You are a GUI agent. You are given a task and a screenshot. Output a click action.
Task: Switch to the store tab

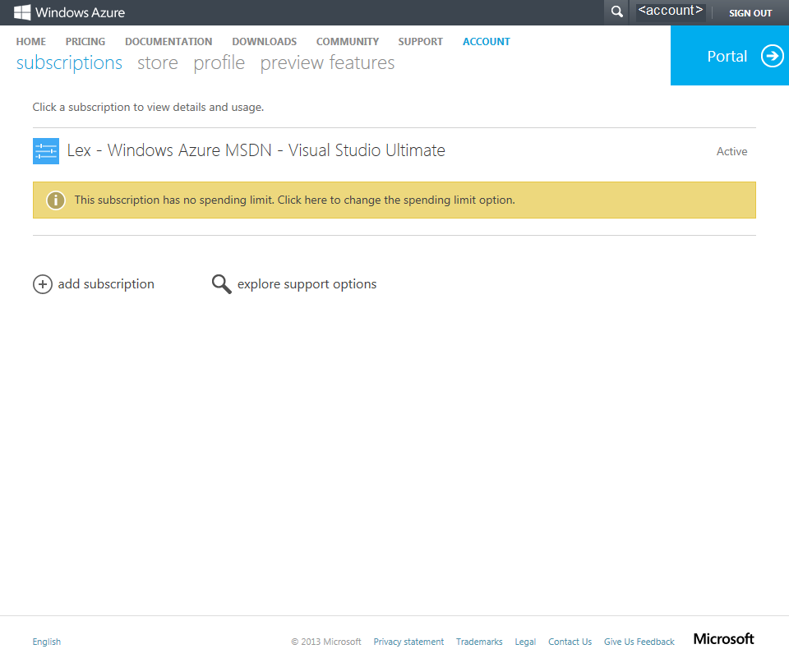pyautogui.click(x=157, y=62)
